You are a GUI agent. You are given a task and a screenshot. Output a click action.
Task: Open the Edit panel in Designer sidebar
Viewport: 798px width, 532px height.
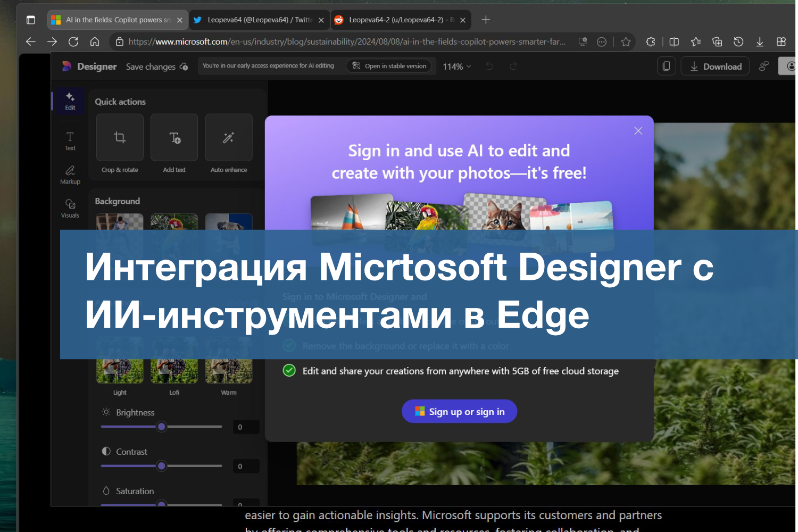point(70,101)
